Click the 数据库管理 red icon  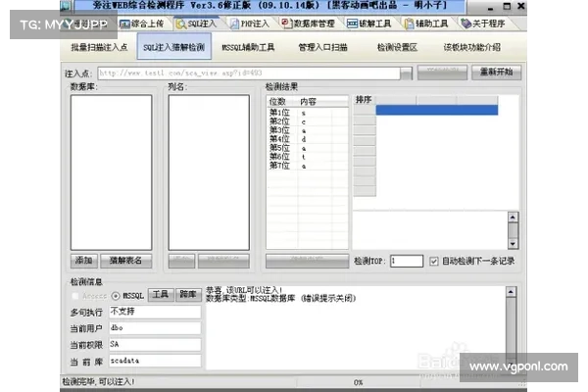point(286,24)
